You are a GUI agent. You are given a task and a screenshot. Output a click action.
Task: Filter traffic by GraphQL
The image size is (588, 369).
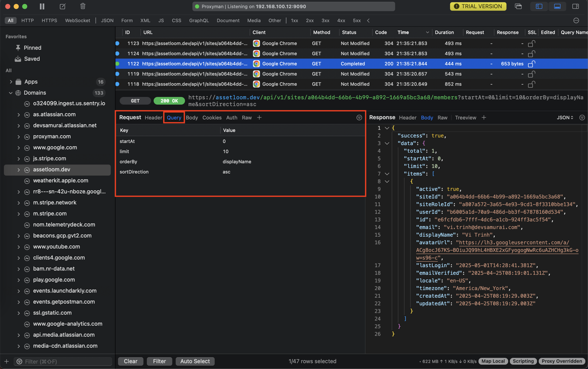coord(199,20)
